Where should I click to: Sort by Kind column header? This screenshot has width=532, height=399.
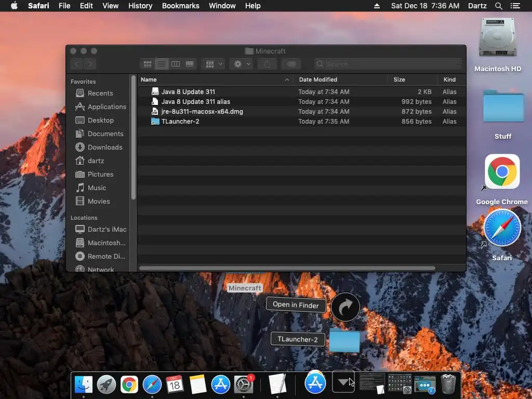451,79
